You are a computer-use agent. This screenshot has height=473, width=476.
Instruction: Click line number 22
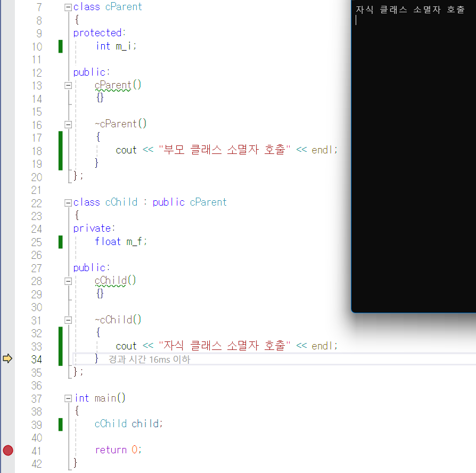37,203
